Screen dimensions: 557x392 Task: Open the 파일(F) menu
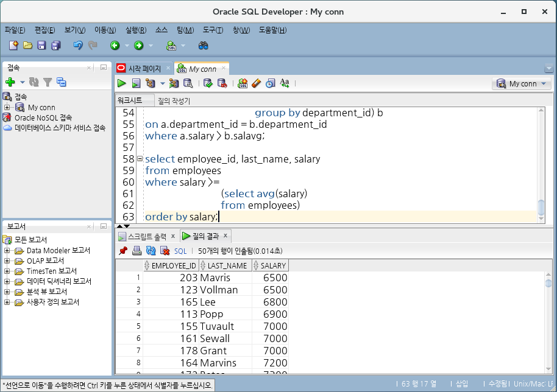pos(15,30)
